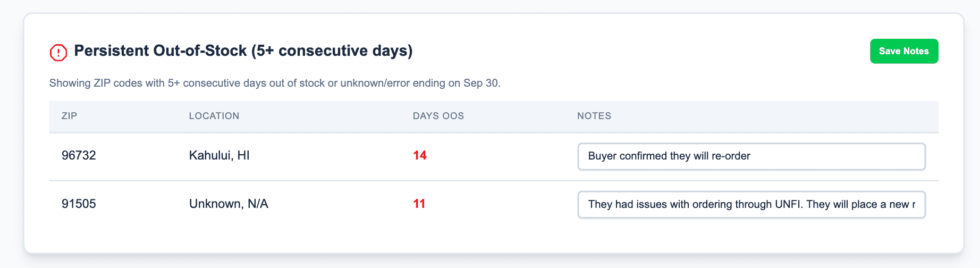This screenshot has height=268, width=980.
Task: Click the red 14 days out-of-stock value
Action: pos(420,155)
